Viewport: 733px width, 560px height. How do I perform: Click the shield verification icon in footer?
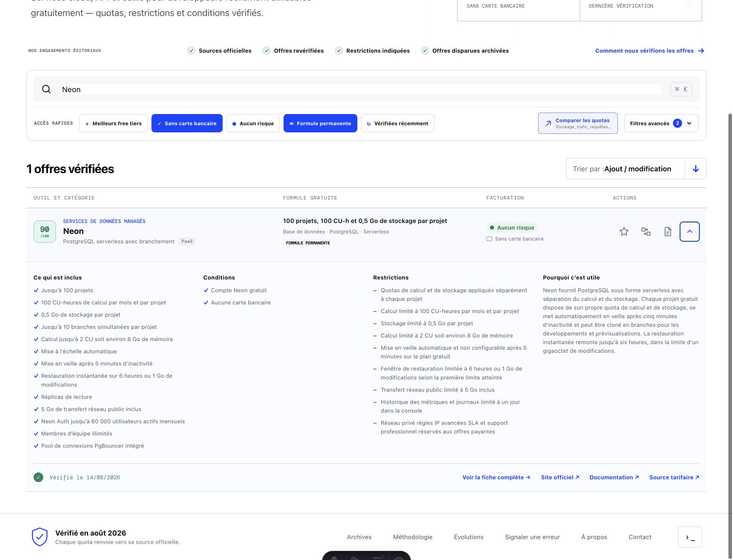(x=40, y=537)
